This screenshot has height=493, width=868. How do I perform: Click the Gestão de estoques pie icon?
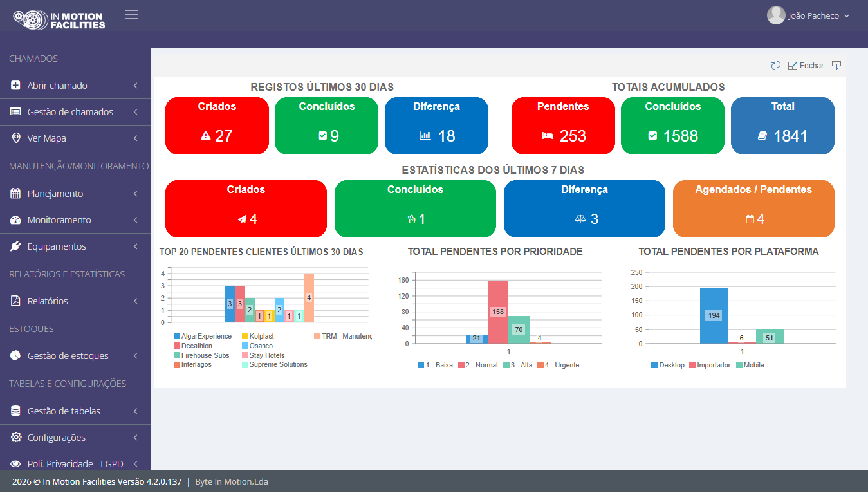point(15,355)
